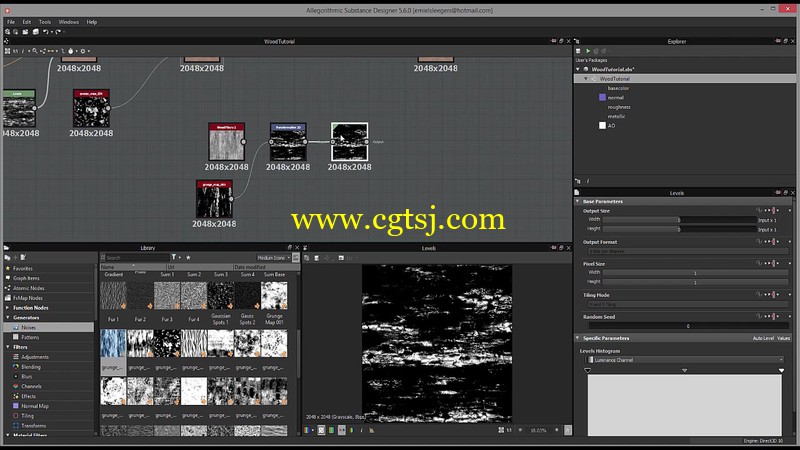Click the Values button in Specific Parameters
Viewport: 800px width, 450px height.
pos(784,338)
